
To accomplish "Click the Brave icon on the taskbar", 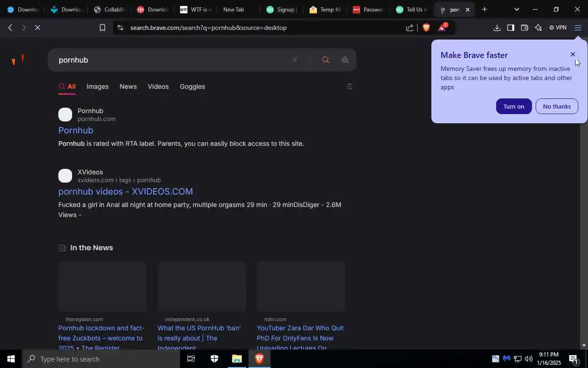I will tap(259, 359).
